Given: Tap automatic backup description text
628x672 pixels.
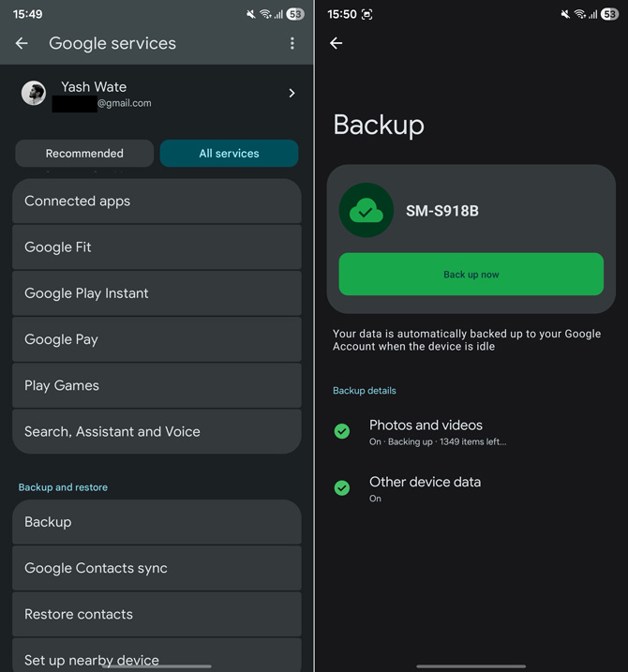Looking at the screenshot, I should tap(467, 340).
